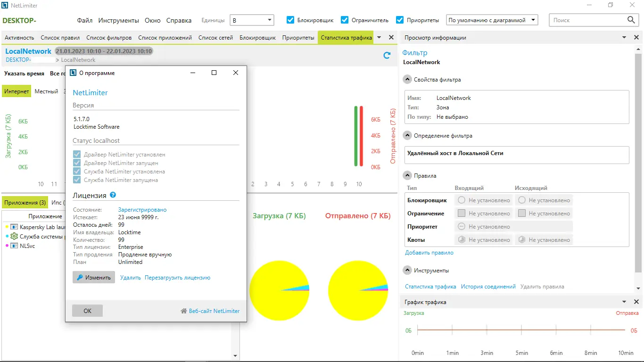Select the Интернет zone tab
644x362 pixels.
[x=17, y=91]
